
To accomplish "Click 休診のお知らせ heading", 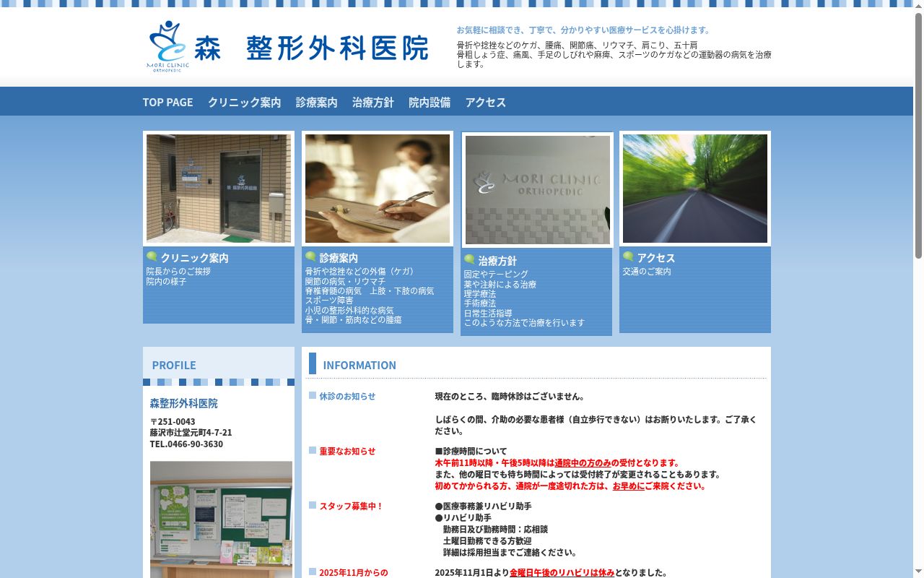I will point(347,397).
